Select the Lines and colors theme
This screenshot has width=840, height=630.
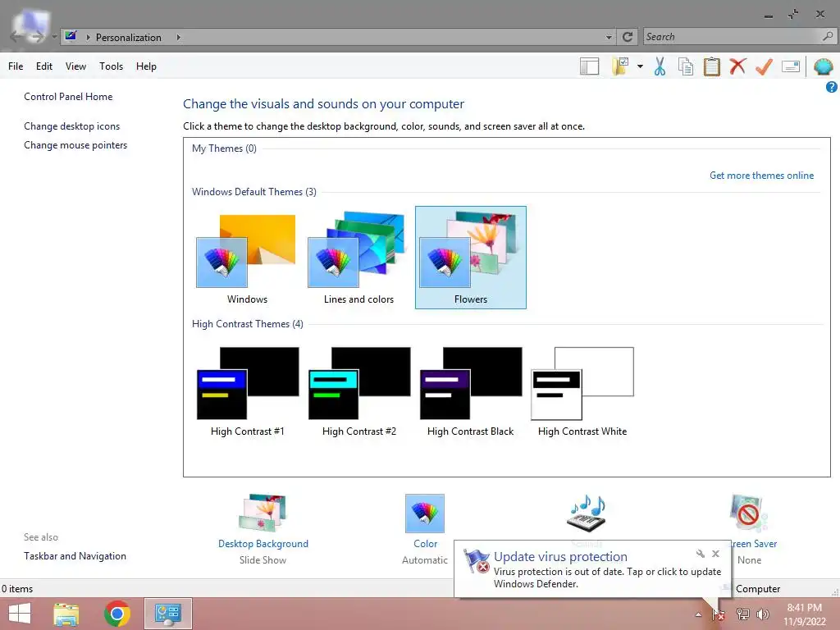click(x=358, y=258)
